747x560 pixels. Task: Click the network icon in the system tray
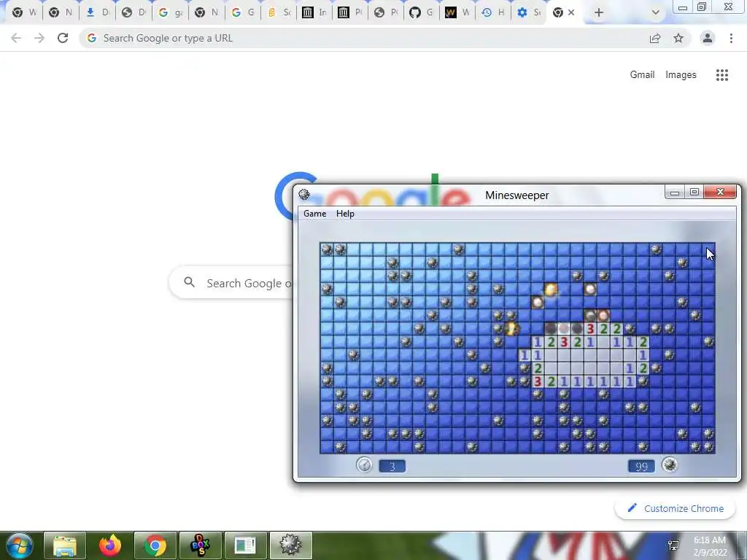pyautogui.click(x=673, y=545)
